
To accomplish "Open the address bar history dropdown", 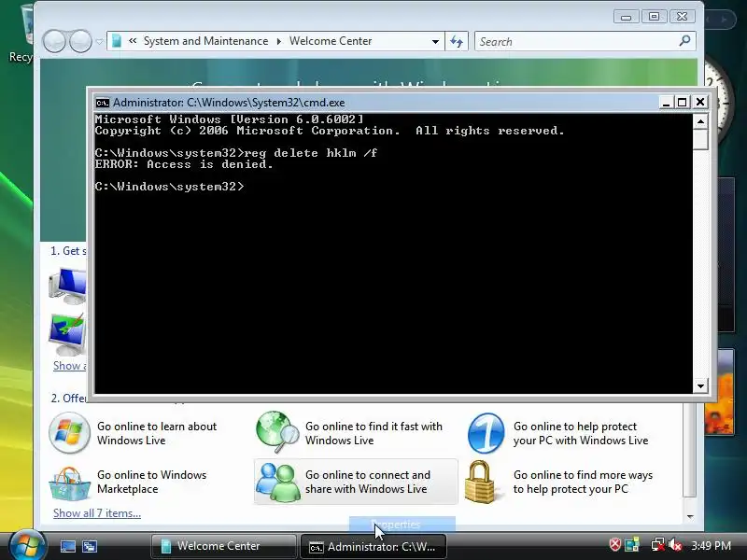I will tap(435, 41).
